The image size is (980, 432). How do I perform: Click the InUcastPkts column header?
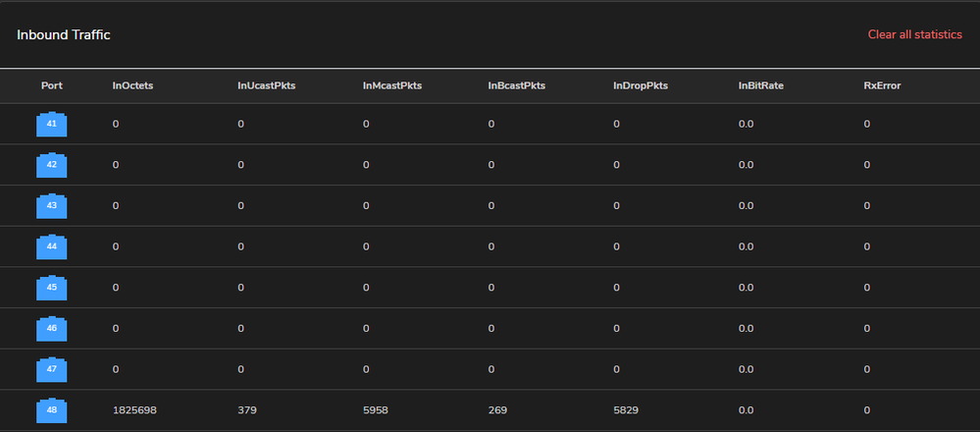coord(266,85)
